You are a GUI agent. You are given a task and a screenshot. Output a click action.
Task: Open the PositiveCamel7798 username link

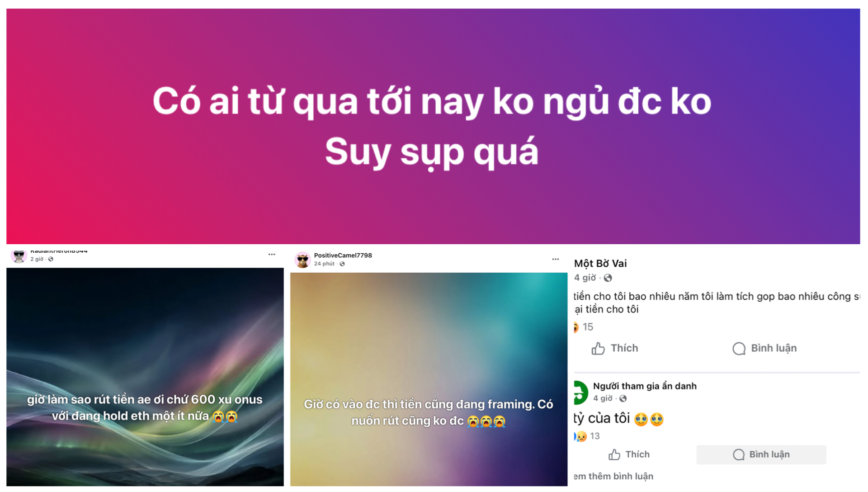pyautogui.click(x=343, y=255)
